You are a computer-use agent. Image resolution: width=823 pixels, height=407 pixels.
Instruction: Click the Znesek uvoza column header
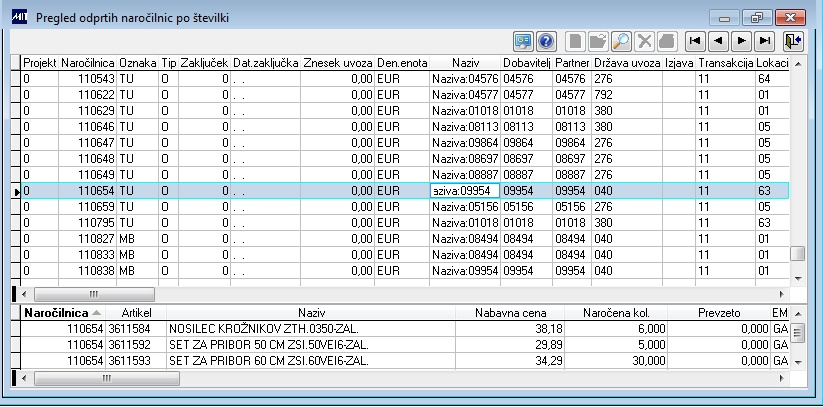pyautogui.click(x=338, y=63)
